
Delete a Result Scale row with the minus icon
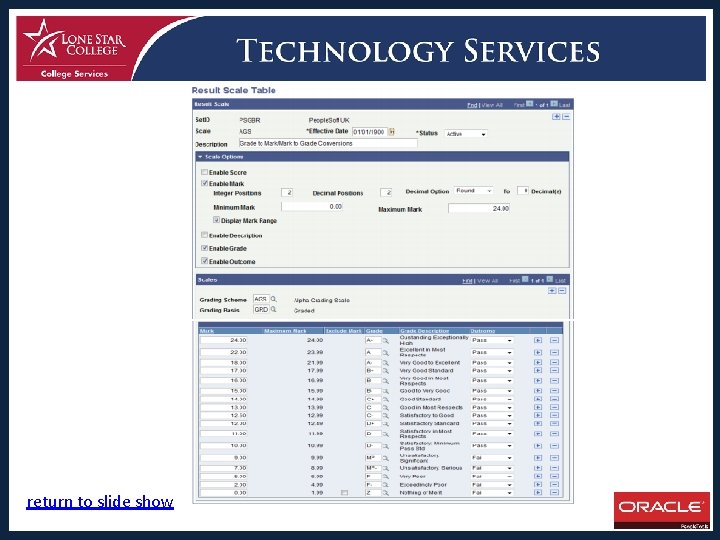pos(566,117)
